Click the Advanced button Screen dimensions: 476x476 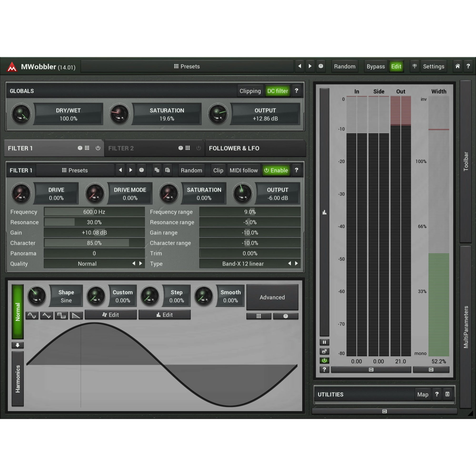[x=272, y=297]
